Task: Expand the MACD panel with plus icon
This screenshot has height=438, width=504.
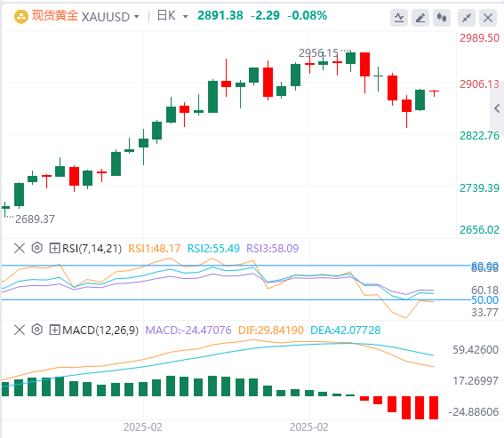Action: tap(54, 330)
